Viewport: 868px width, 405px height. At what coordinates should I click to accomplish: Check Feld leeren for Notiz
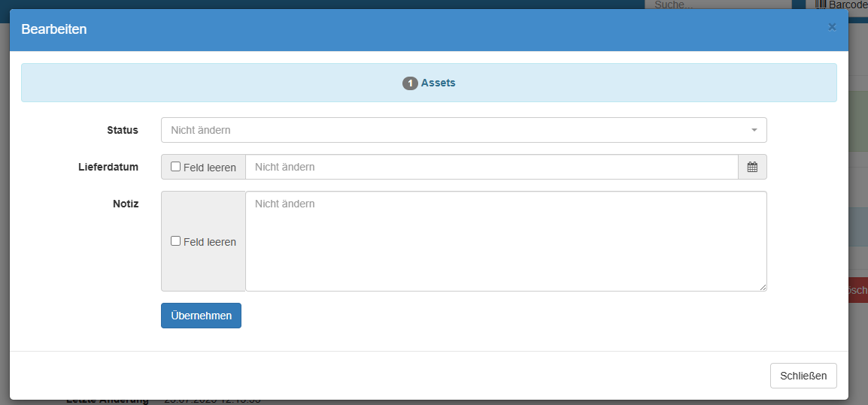click(176, 241)
